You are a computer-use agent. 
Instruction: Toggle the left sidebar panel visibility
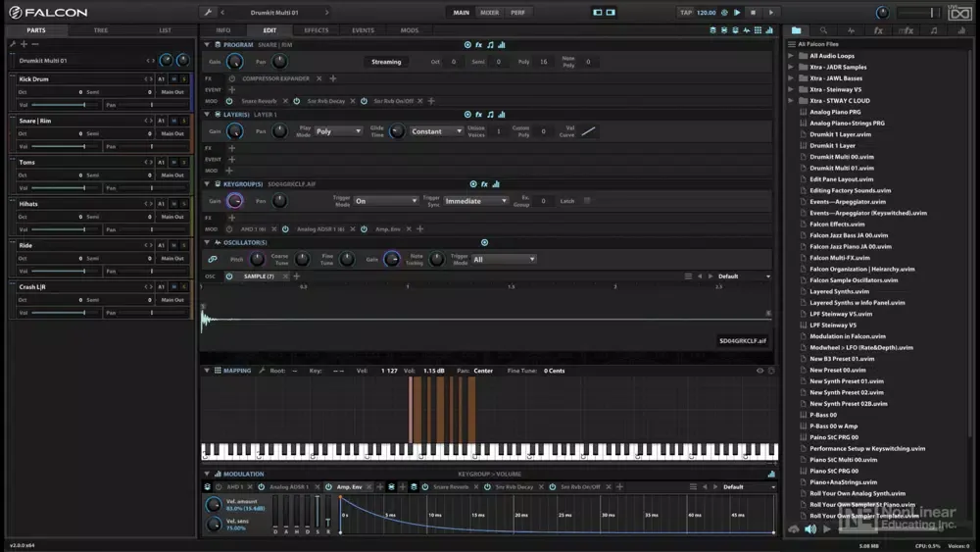tap(598, 12)
